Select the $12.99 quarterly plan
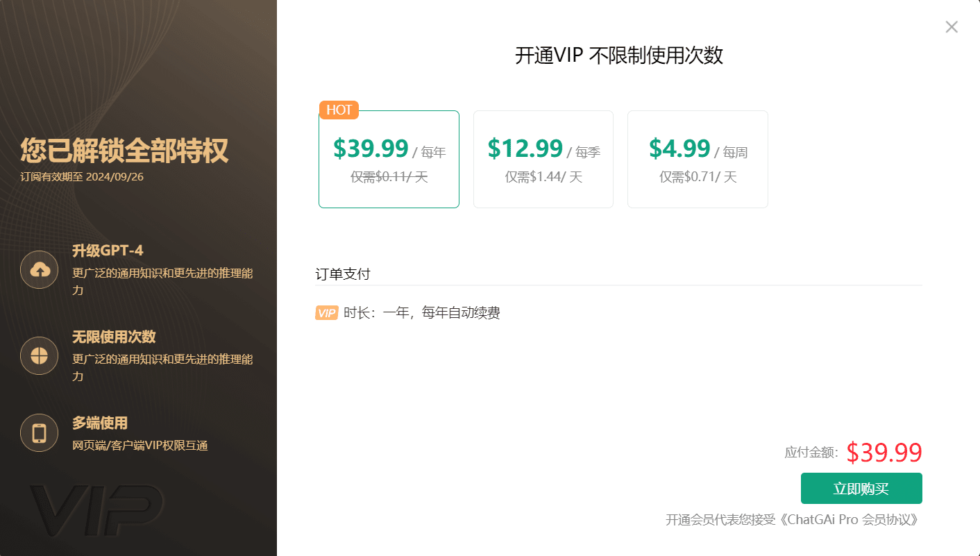980x556 pixels. [x=543, y=159]
